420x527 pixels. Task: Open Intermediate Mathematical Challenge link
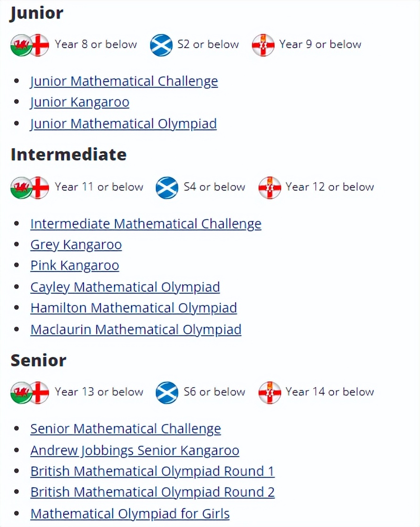146,224
